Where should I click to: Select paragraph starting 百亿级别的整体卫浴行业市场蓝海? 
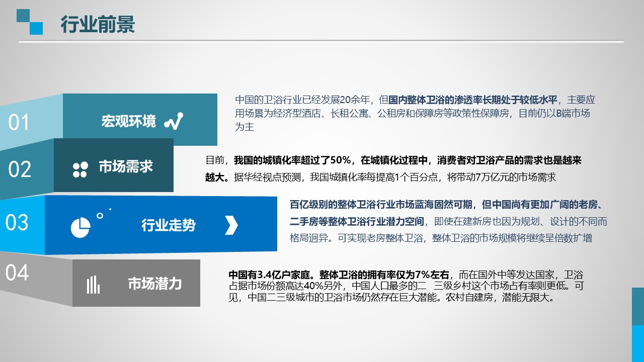(449, 221)
